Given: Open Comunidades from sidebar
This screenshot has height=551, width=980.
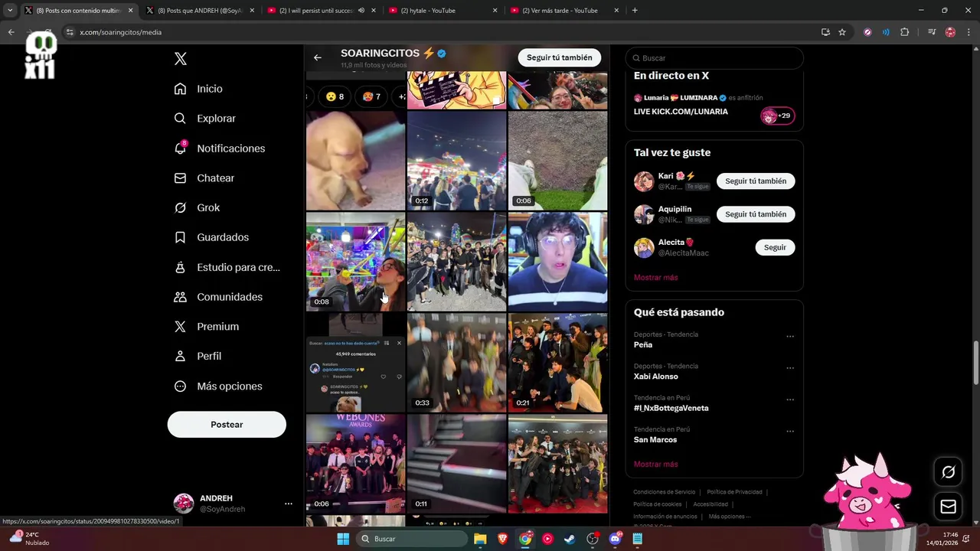Looking at the screenshot, I should coord(218,297).
